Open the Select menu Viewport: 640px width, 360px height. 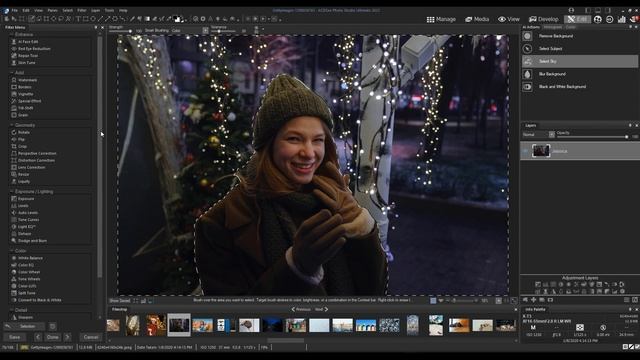(x=68, y=10)
